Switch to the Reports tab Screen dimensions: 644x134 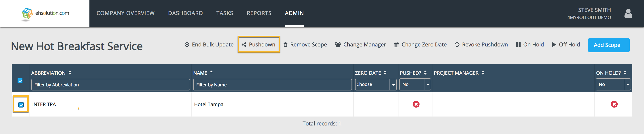[259, 13]
